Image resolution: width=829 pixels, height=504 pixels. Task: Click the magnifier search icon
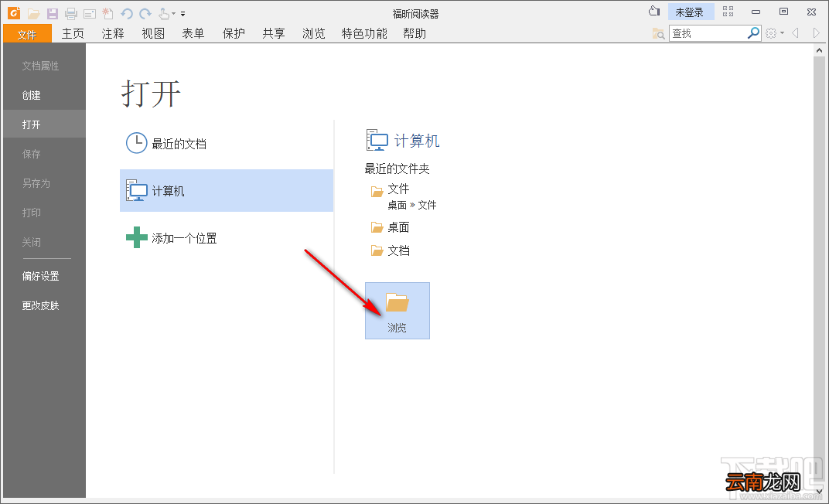click(753, 32)
